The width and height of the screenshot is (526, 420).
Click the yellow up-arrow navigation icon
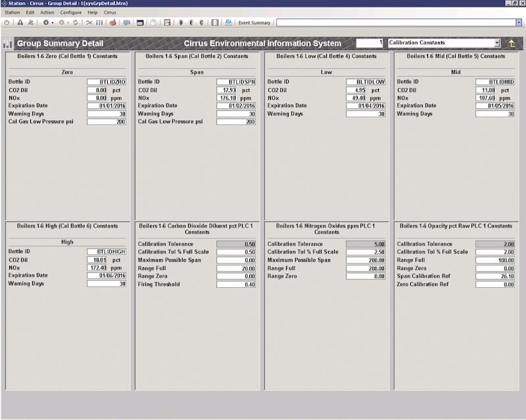512,43
